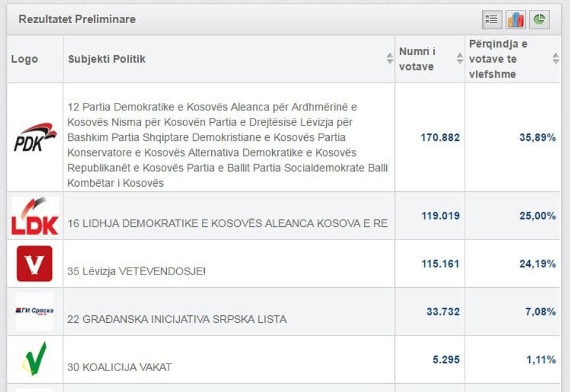Viewport: 570px width, 392px height.
Task: Sort by Përqindja e votave arrows
Action: (555, 59)
